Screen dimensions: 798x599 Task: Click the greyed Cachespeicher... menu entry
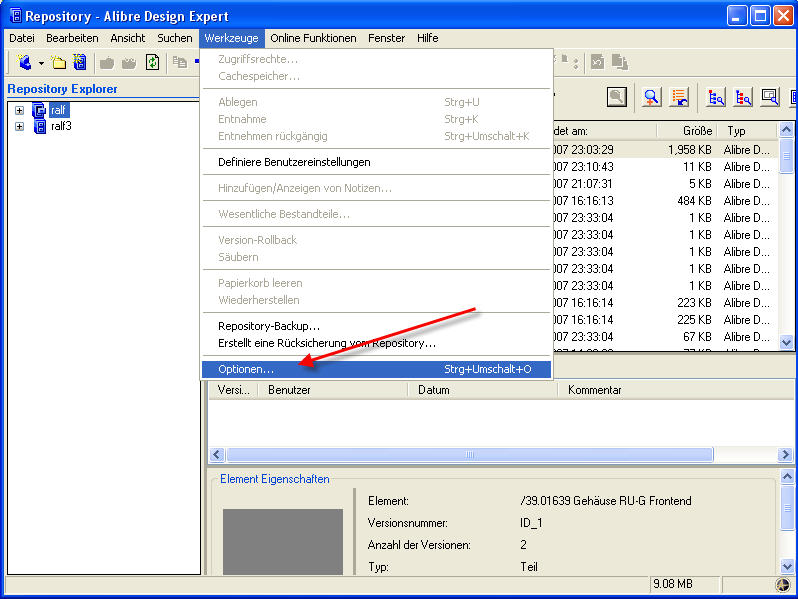click(377, 76)
